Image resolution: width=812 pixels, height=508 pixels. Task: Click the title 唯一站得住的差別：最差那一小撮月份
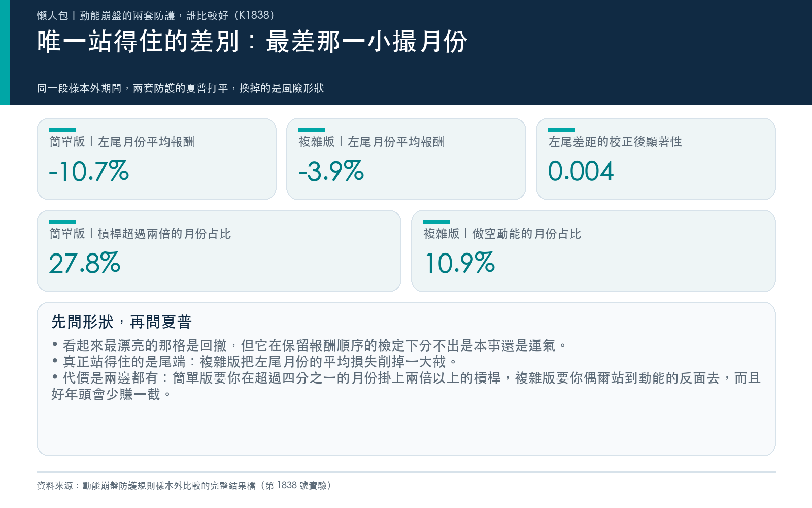252,42
